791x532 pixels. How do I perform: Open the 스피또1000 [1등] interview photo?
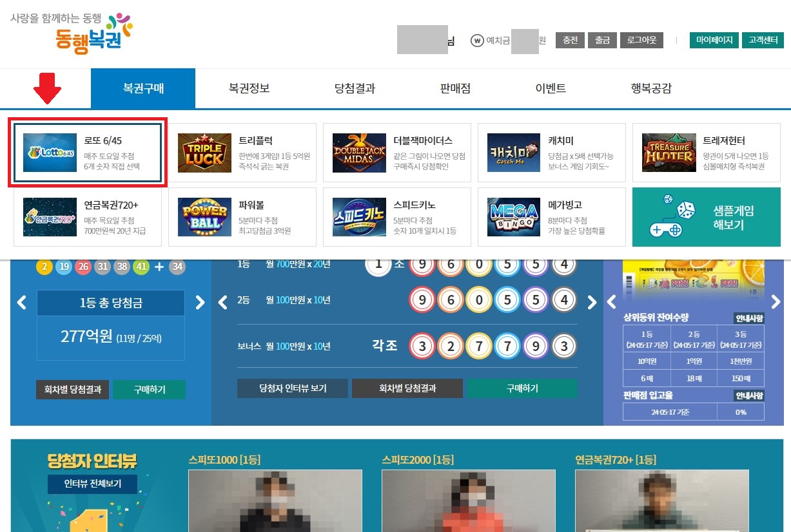(275, 500)
